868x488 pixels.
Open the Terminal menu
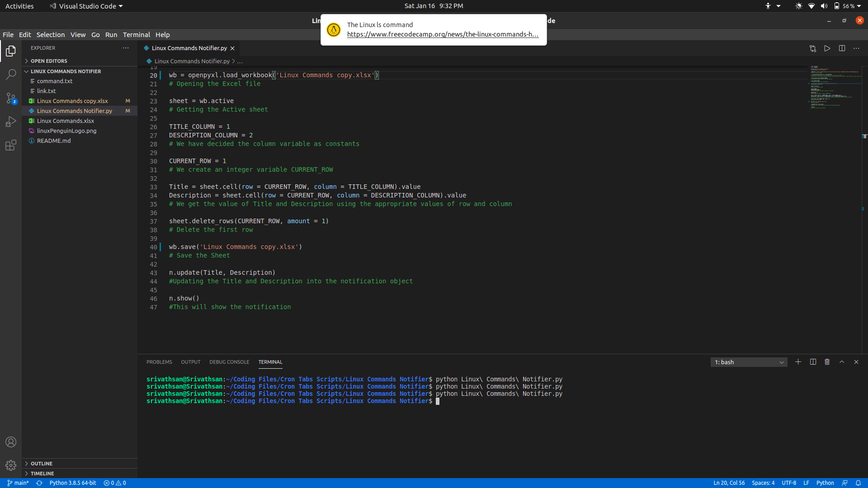[x=137, y=35]
